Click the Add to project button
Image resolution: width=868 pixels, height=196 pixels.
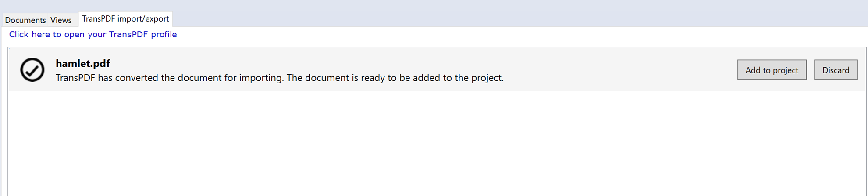[772, 70]
